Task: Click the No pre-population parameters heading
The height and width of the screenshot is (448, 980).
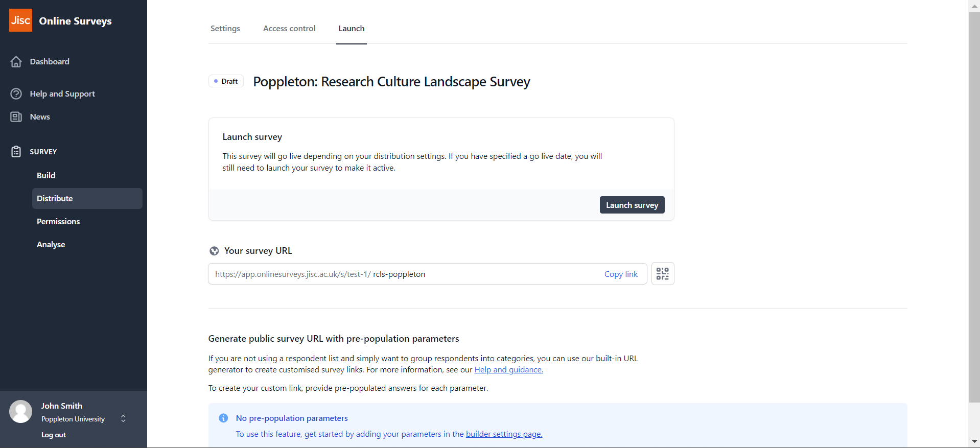Action: [292, 418]
